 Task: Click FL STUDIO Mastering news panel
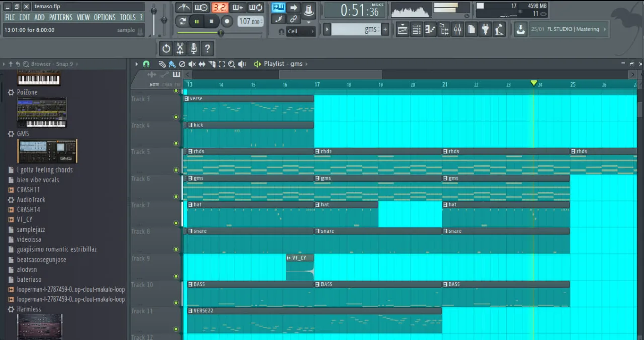568,29
